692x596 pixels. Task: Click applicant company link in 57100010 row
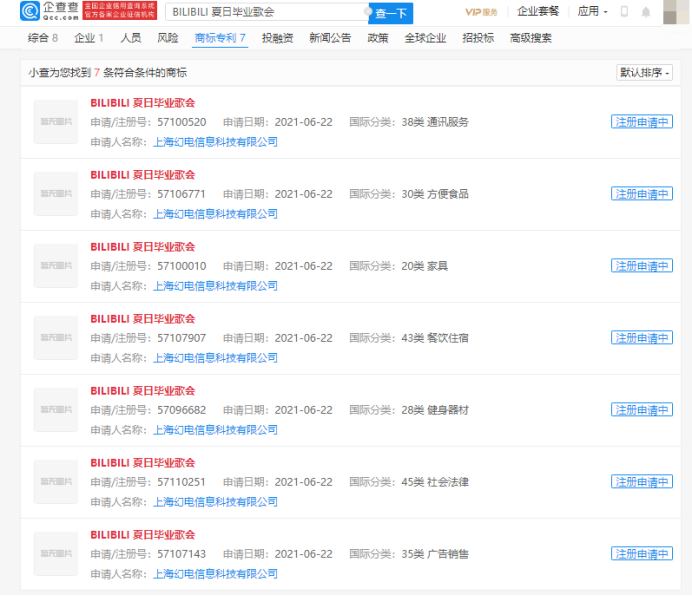[x=215, y=286]
